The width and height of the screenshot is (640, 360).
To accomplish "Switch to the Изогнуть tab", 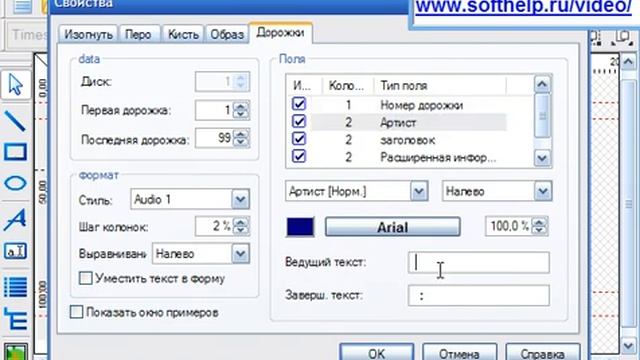I will [x=89, y=34].
